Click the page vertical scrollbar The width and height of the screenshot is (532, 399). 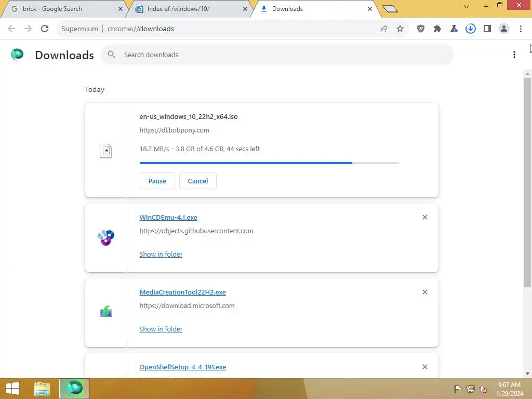(x=527, y=182)
